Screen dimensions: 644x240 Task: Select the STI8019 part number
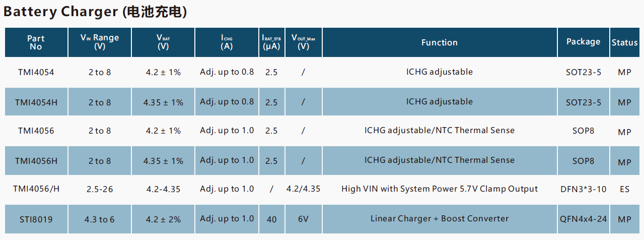36,219
